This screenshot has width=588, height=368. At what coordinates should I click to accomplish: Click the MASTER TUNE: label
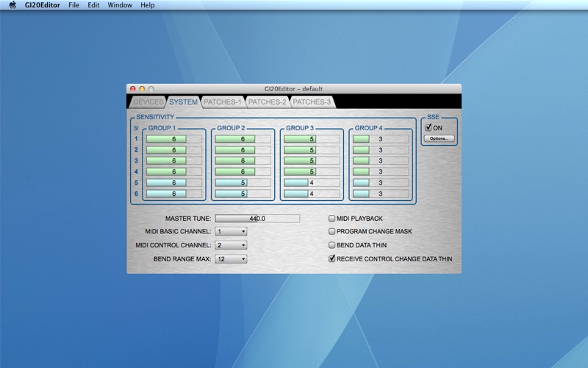click(188, 218)
